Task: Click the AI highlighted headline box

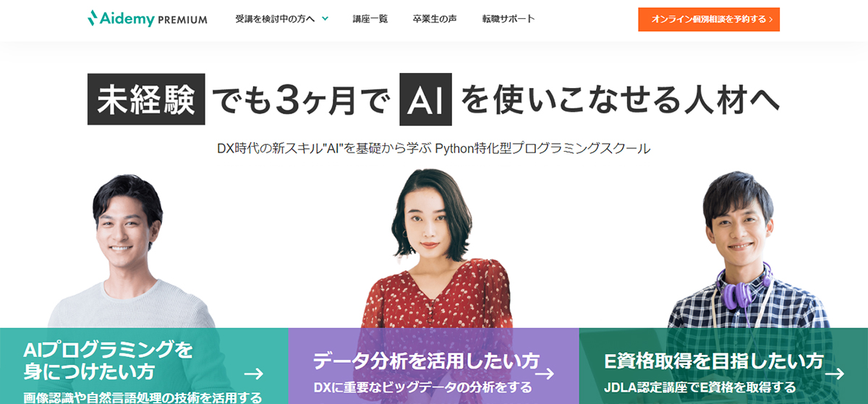Action: click(x=425, y=99)
